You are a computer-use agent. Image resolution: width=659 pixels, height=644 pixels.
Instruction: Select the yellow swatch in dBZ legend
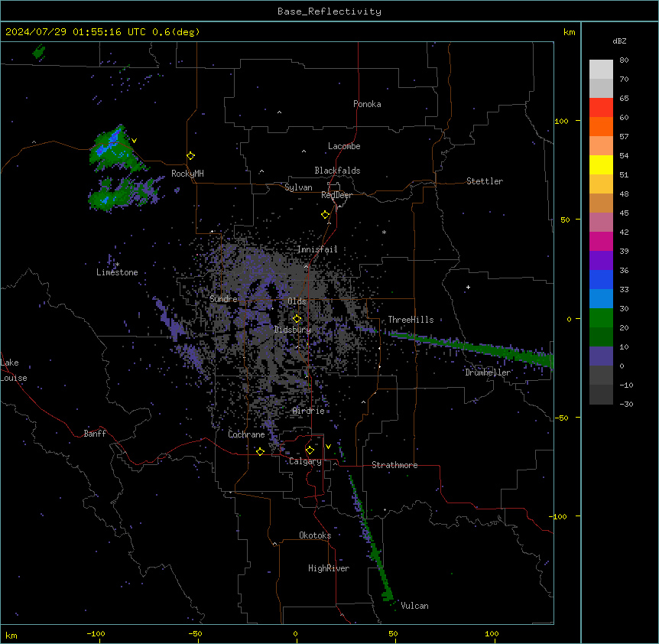[601, 164]
